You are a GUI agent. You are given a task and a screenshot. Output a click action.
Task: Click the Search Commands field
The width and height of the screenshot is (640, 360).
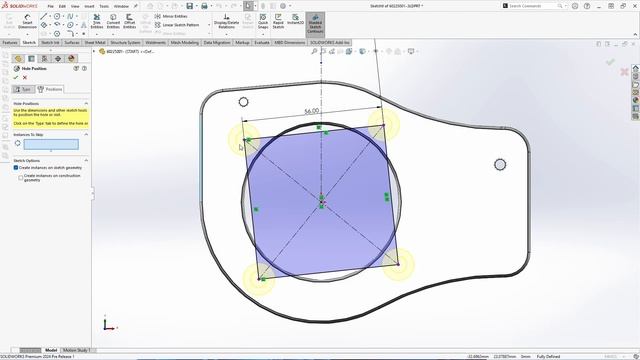[533, 6]
